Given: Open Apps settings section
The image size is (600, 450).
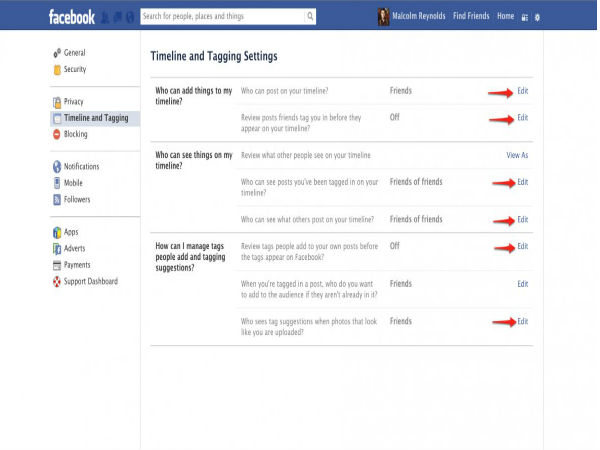Looking at the screenshot, I should 71,232.
